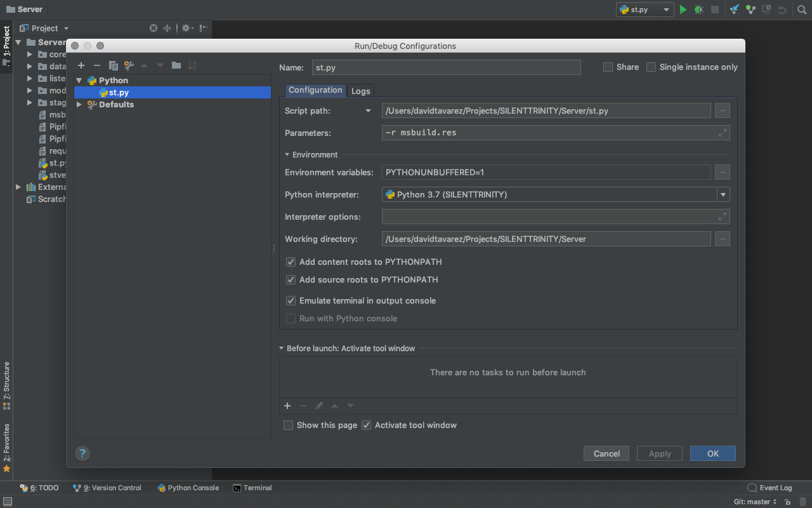The height and width of the screenshot is (508, 812).
Task: Click the scroll from source target icon
Action: tap(153, 28)
